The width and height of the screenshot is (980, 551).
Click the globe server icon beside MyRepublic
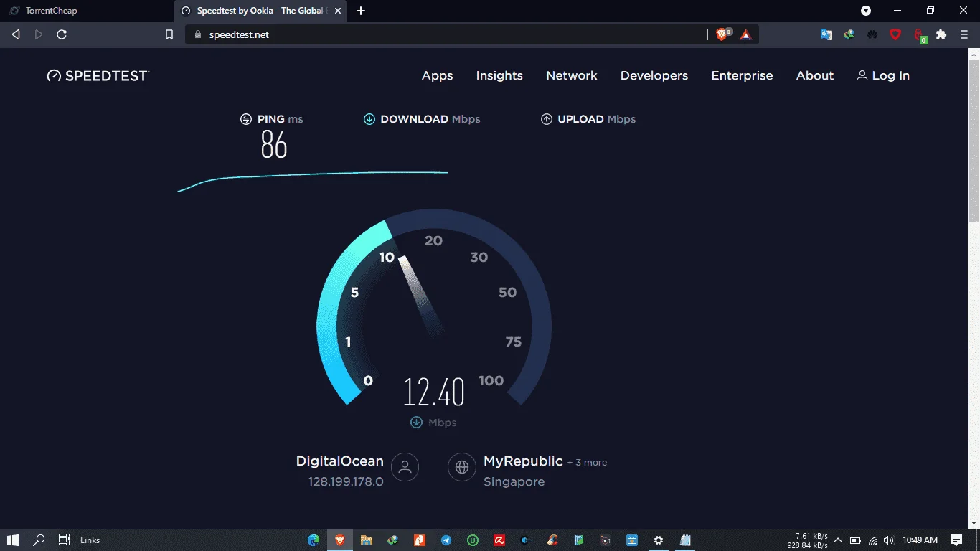click(462, 468)
